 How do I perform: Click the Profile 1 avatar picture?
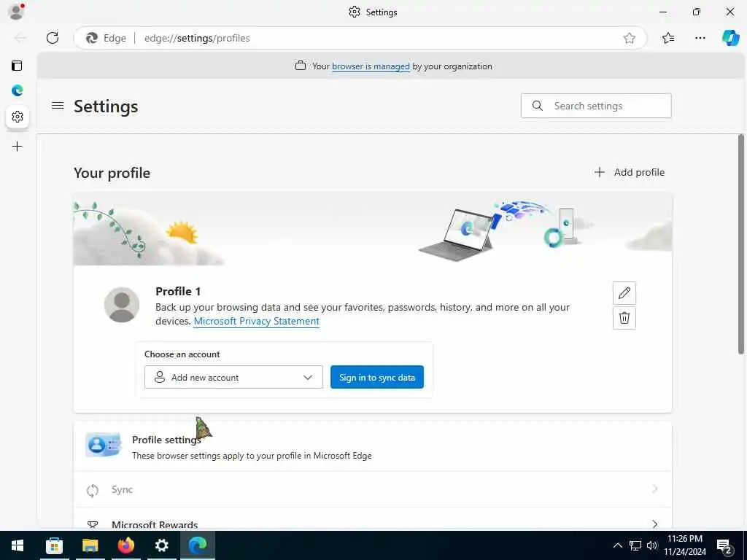click(122, 305)
